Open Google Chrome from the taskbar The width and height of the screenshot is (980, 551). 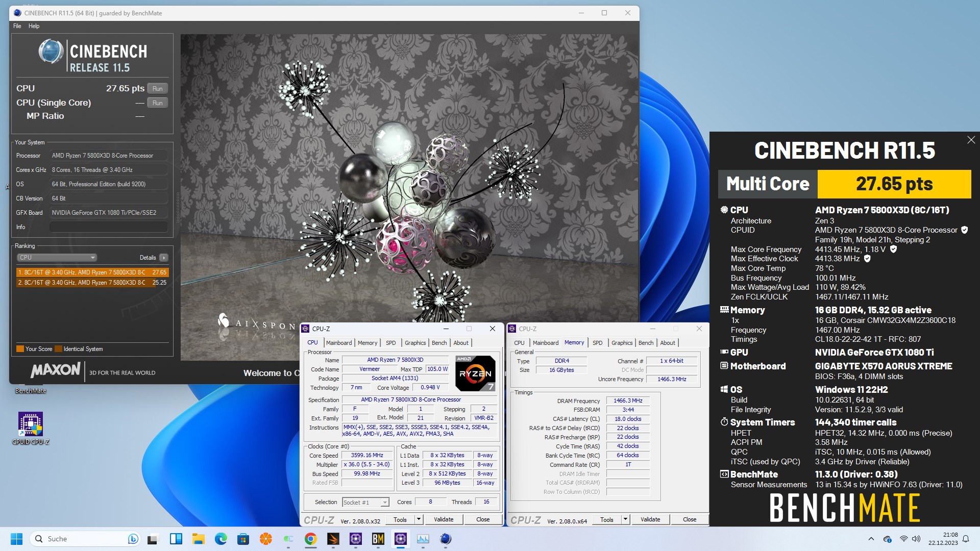(x=311, y=539)
